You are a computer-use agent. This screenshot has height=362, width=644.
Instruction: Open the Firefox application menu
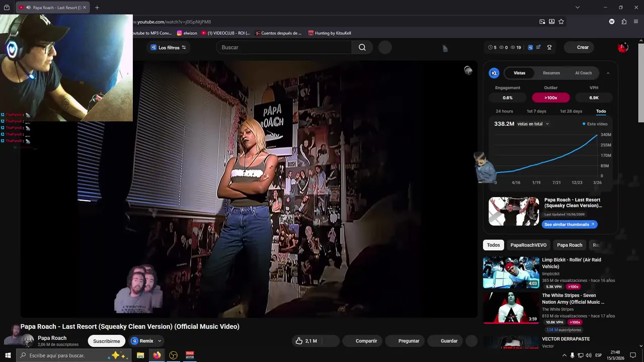point(636,22)
